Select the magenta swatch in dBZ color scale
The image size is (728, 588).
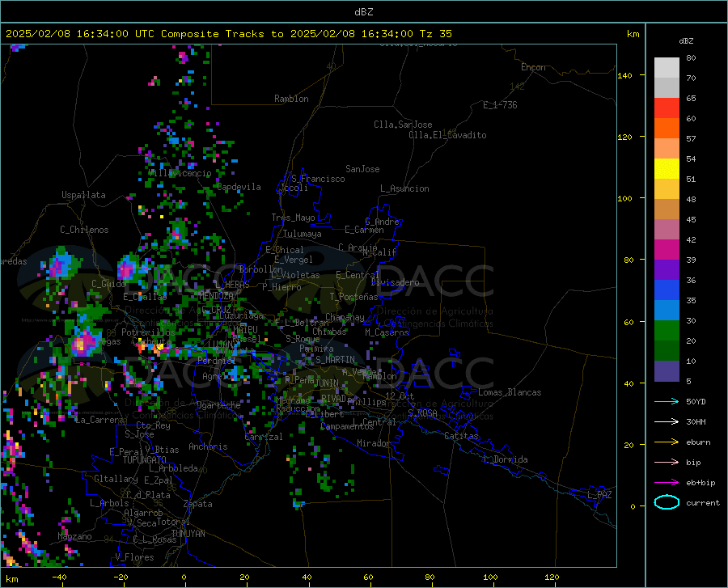(x=667, y=250)
